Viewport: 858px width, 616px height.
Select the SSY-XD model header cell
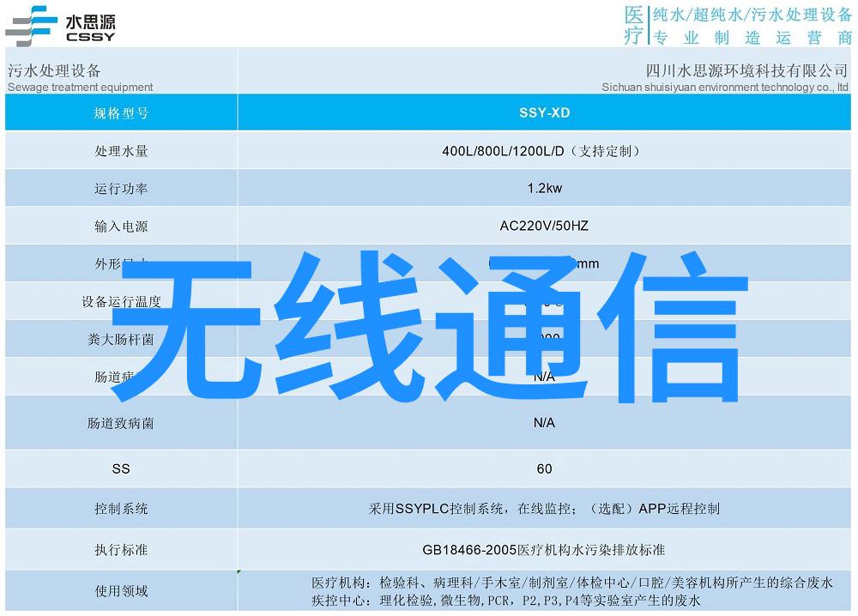(544, 112)
